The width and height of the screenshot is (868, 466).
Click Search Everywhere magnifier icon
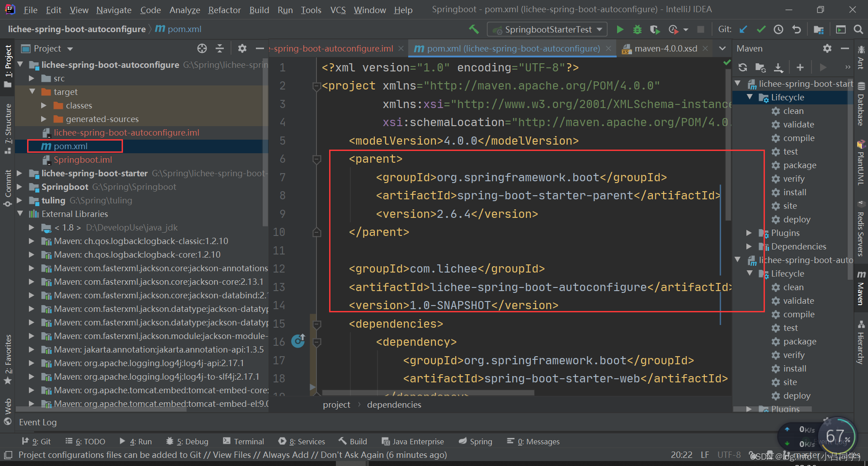pos(858,29)
